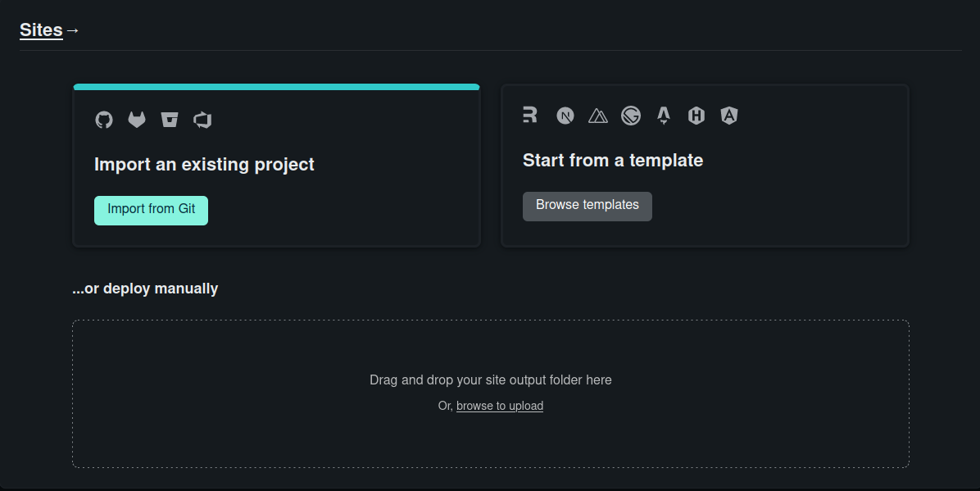Click the teal bar atop import card
The height and width of the screenshot is (491, 980).
tap(276, 87)
